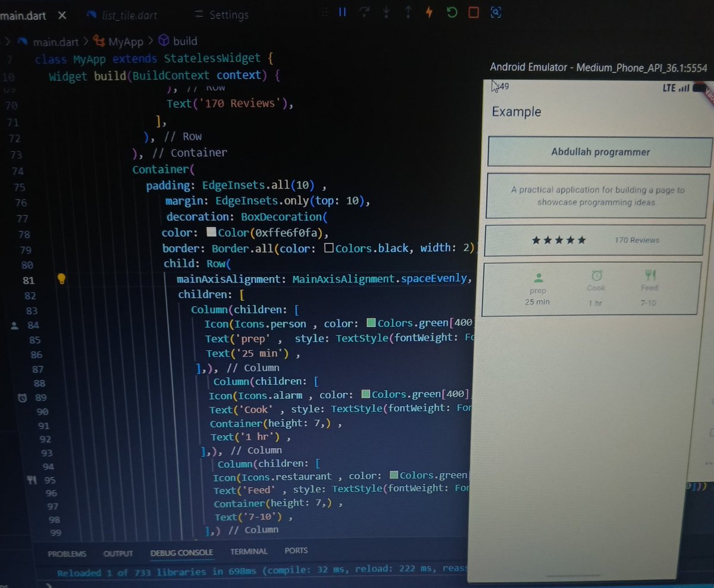Open the Colors.black swatch on line 79
The width and height of the screenshot is (714, 588).
pos(328,248)
